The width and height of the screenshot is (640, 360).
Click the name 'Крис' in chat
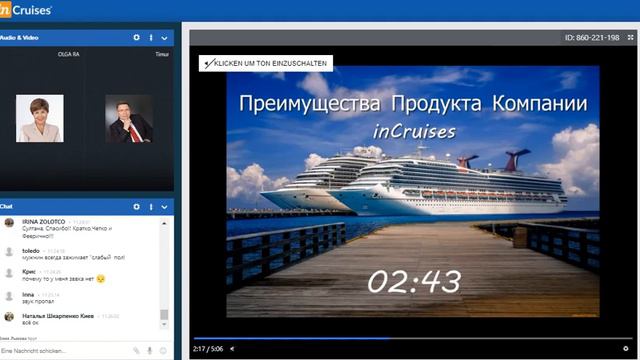[29, 271]
